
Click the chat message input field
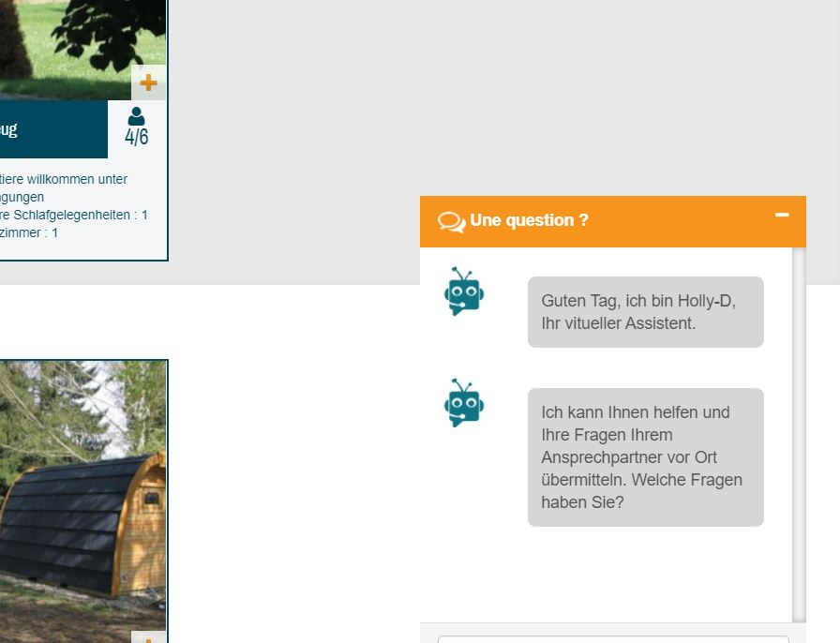613,638
